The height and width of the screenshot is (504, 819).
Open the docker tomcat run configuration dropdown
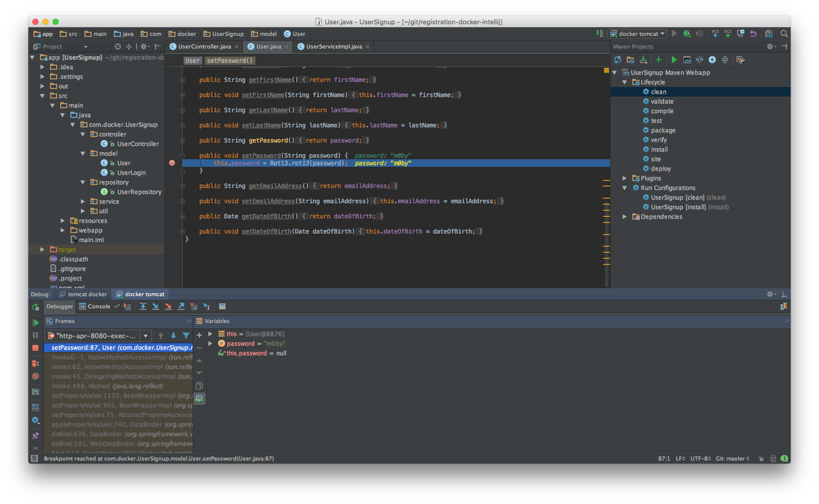pos(637,34)
